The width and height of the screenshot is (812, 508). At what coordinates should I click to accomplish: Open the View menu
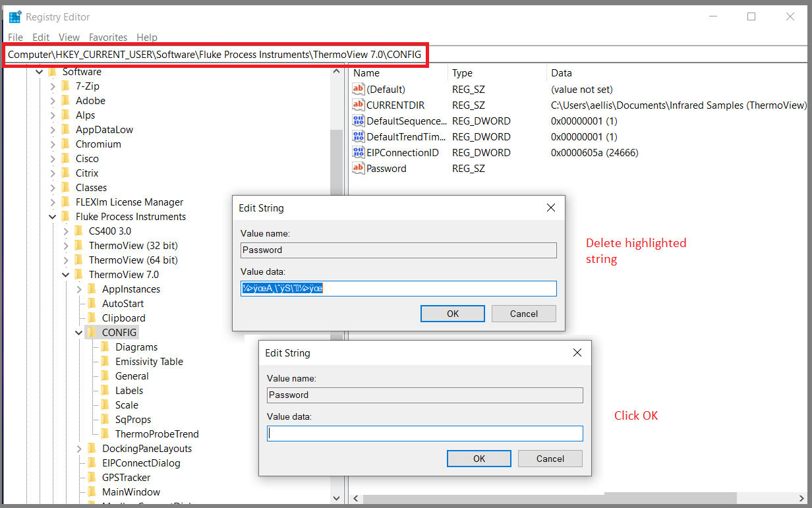point(69,38)
